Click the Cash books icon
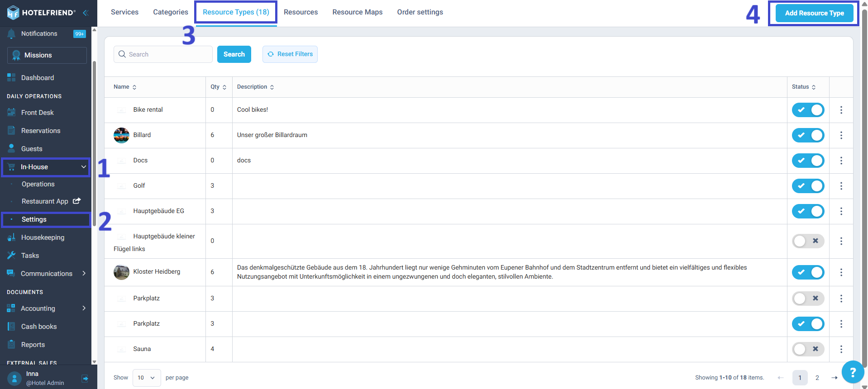 [11, 326]
